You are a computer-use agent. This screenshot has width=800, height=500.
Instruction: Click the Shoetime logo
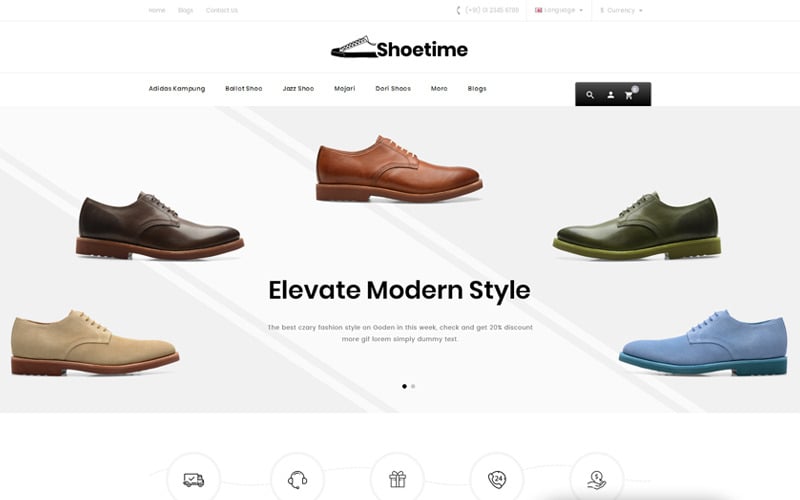click(399, 47)
